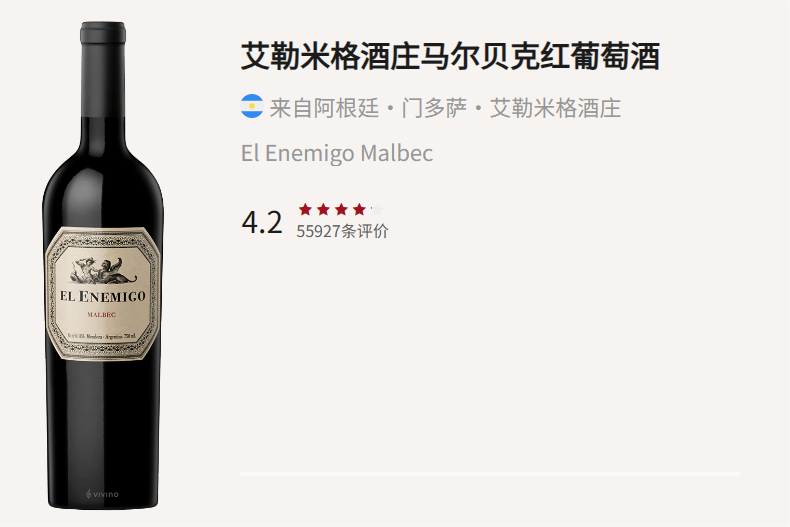Click the red MALBEC text on label

102,315
